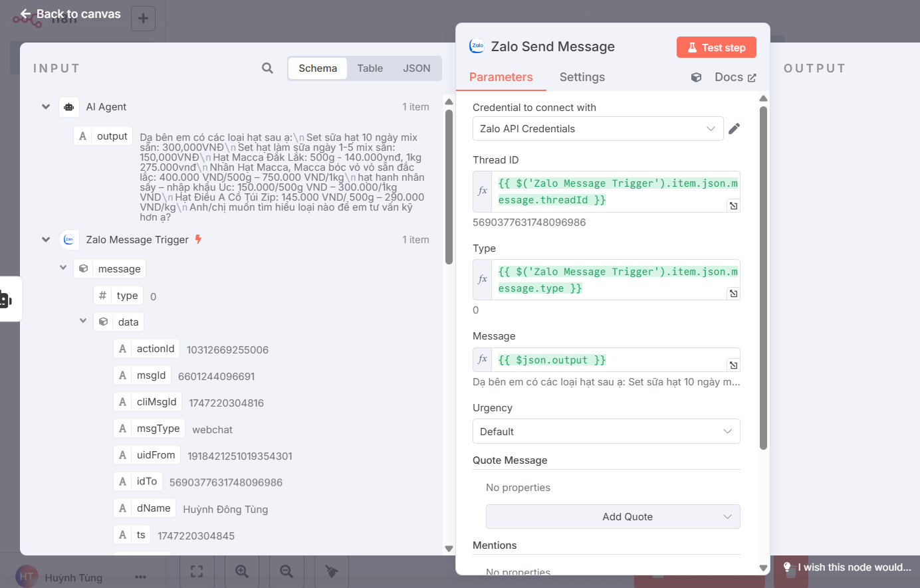The image size is (920, 588).
Task: Click value 'webchat'
Action: [x=212, y=430]
